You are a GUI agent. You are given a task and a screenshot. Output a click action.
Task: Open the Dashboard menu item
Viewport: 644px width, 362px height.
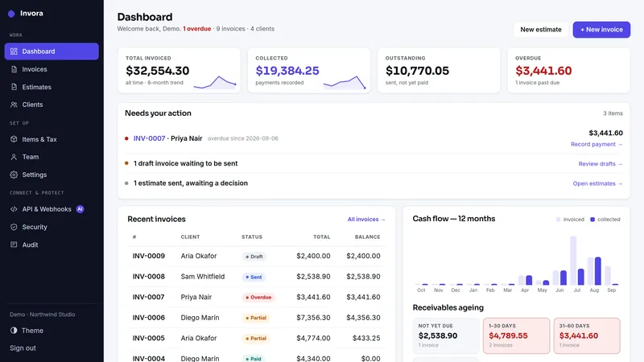click(52, 51)
